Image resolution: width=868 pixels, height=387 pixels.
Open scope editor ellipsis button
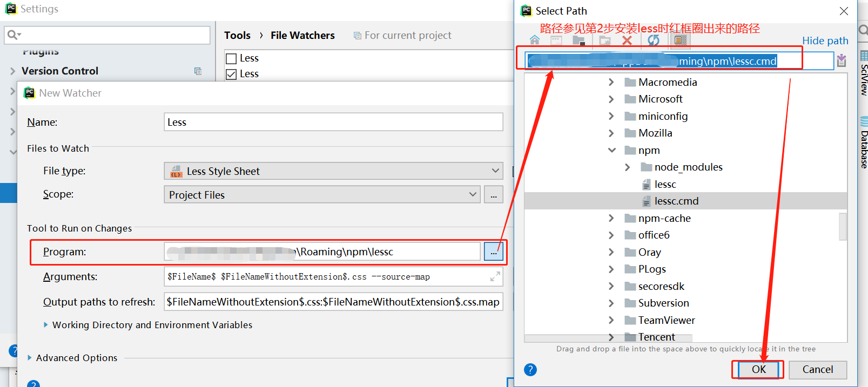click(x=494, y=195)
